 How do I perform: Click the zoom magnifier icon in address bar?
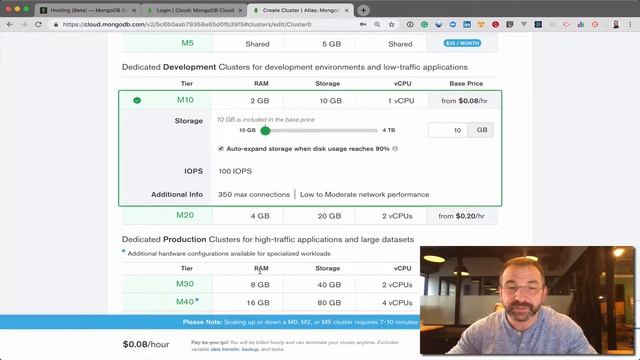[377, 24]
